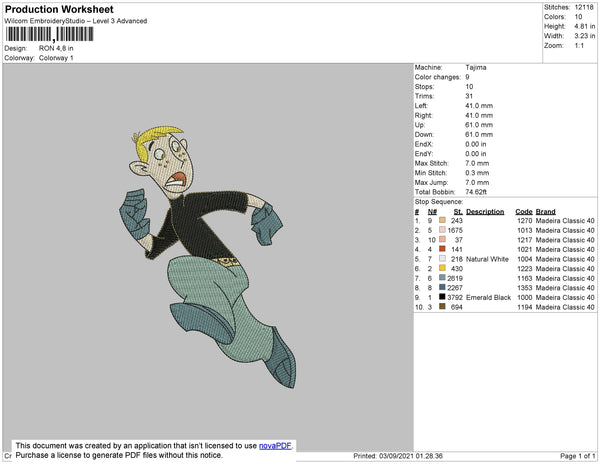Click the 'Description' column header

tap(485, 212)
